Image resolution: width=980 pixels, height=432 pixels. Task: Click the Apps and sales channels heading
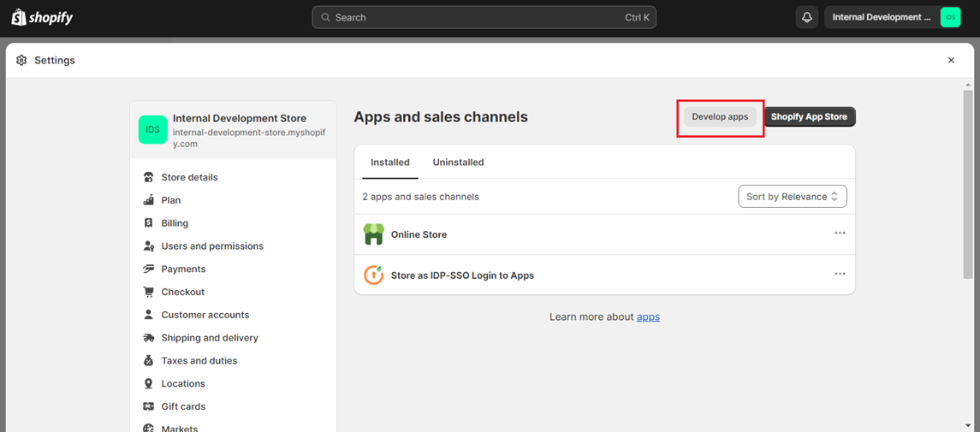[441, 116]
